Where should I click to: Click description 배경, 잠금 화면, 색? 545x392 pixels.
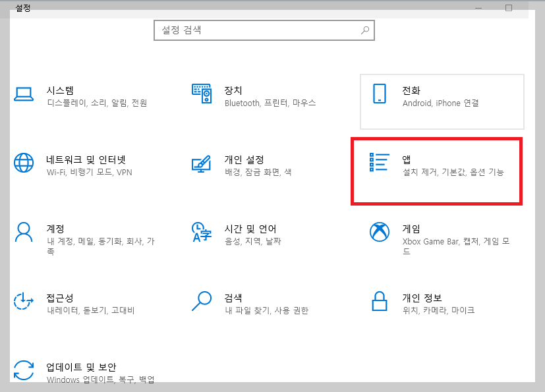coord(258,173)
